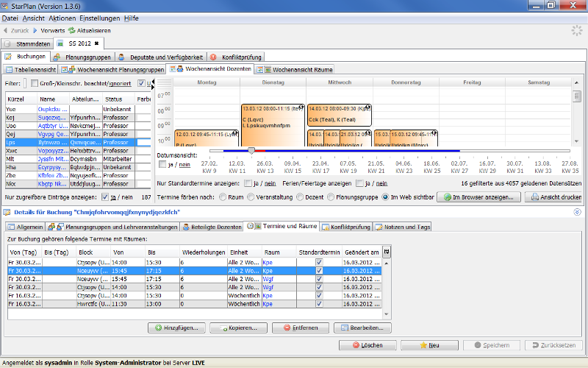The height and width of the screenshot is (368, 588).
Task: Switch to Wochenansicht Planungsgruppen
Action: tap(112, 69)
